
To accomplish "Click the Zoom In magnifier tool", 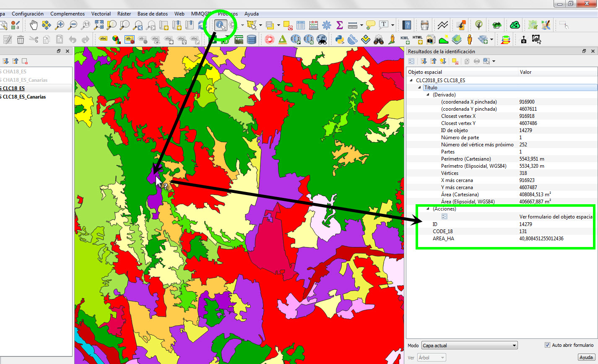I will tap(60, 25).
